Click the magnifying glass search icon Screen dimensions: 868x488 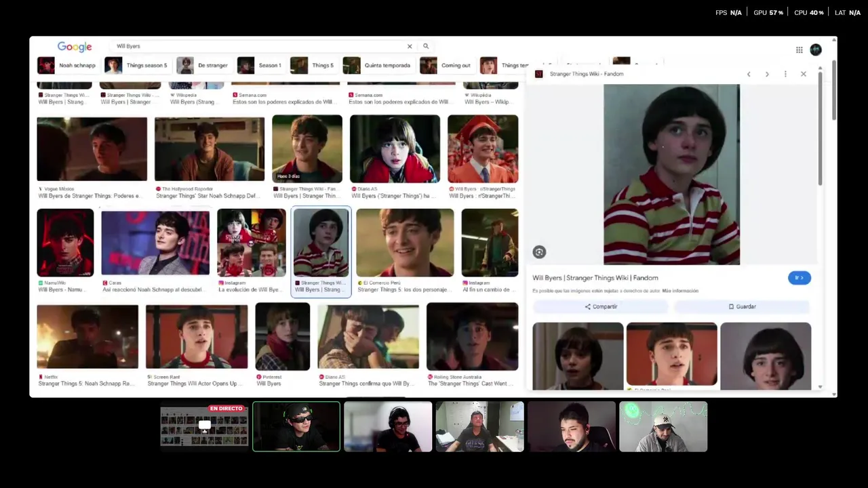pos(426,46)
